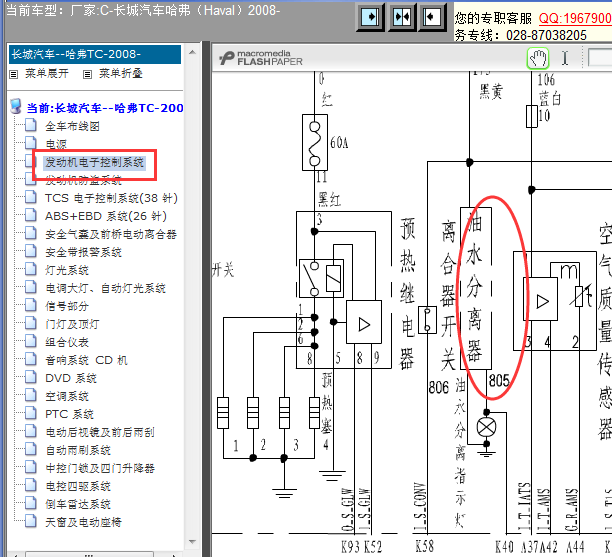
Task: Click the page icon beside 空调系统
Action: [30, 396]
